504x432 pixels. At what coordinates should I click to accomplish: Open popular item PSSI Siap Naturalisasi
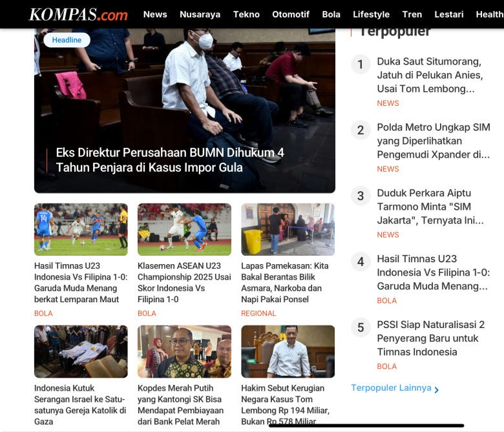(x=431, y=338)
